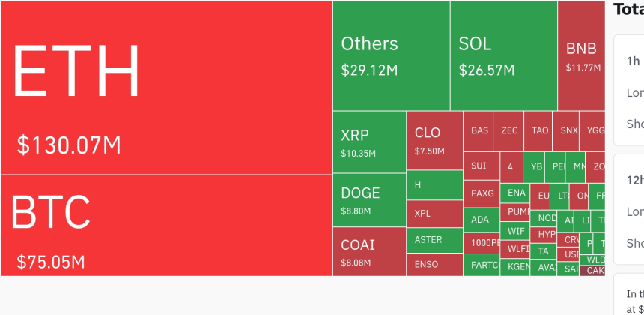Image resolution: width=644 pixels, height=315 pixels.
Task: Open the SUI heatmap tile
Action: [x=481, y=166]
